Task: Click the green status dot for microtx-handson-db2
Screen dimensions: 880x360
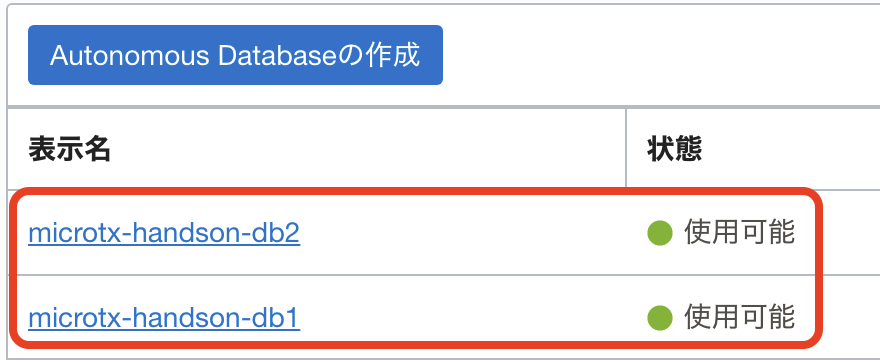Action: (659, 233)
